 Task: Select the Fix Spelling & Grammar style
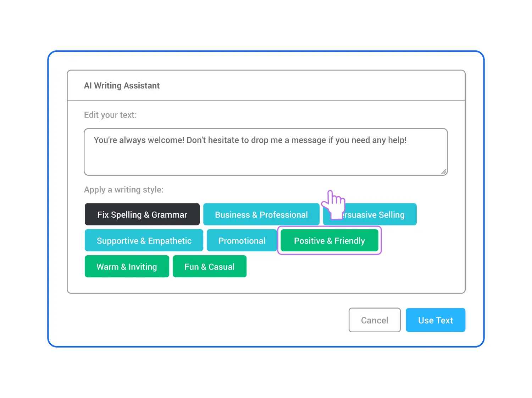coord(142,214)
